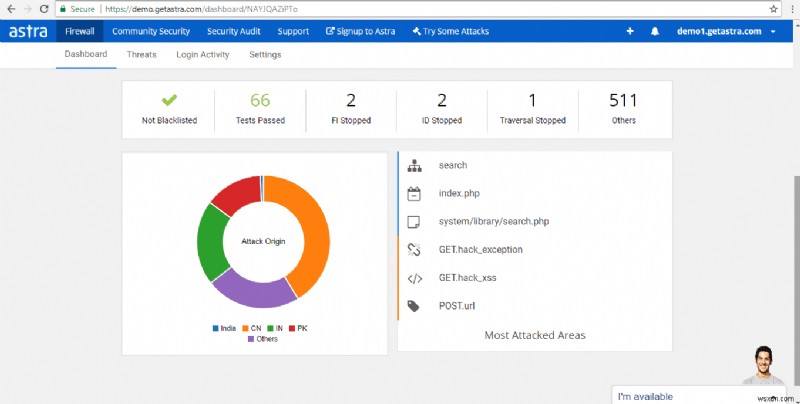Click the sitemap icon beside search
800x404 pixels.
[414, 165]
